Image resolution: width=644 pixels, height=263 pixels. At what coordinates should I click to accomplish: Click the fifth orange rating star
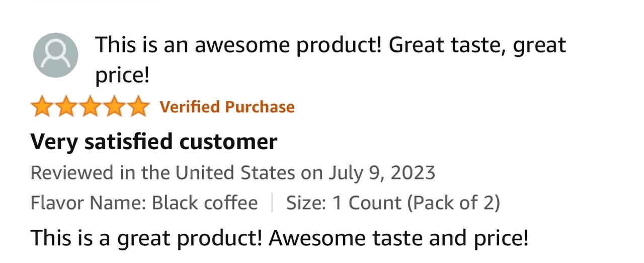137,107
